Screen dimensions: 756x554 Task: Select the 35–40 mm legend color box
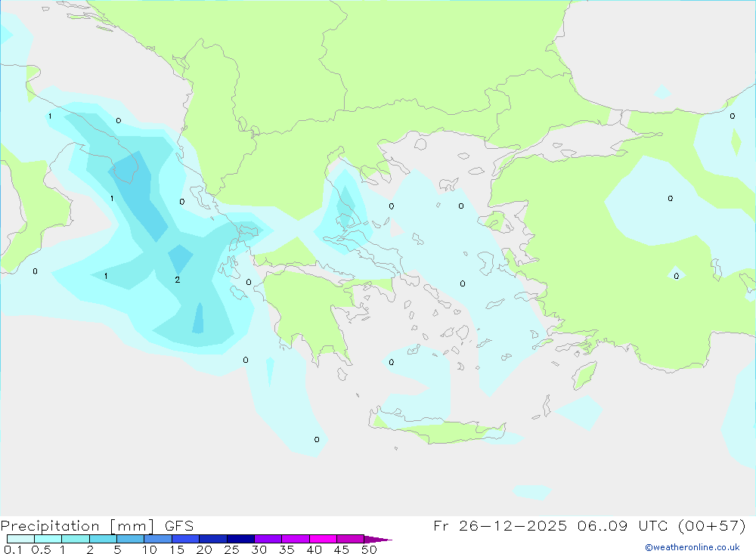(296, 539)
